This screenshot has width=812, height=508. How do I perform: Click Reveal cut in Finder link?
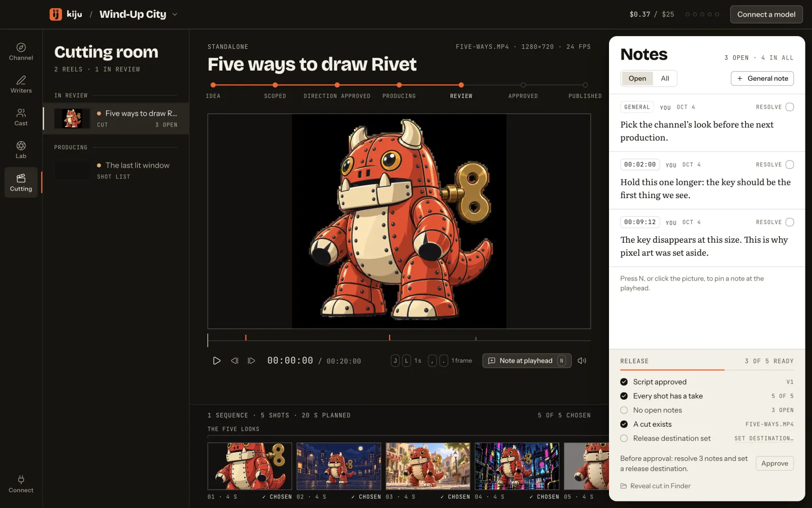[x=655, y=486]
